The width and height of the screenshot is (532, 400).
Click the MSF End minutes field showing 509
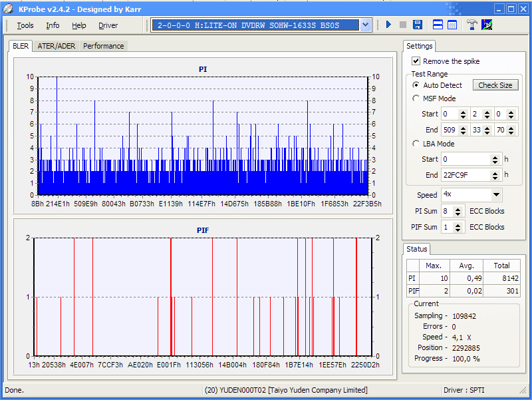click(450, 130)
